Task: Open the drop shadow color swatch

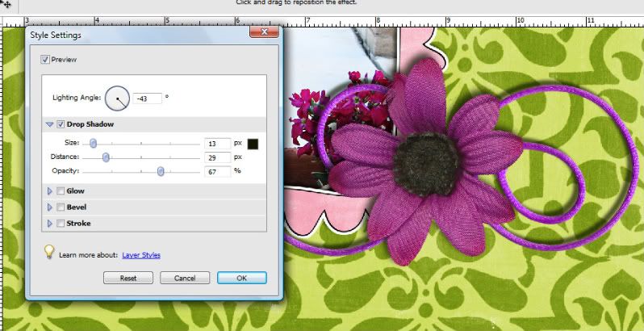Action: 253,144
